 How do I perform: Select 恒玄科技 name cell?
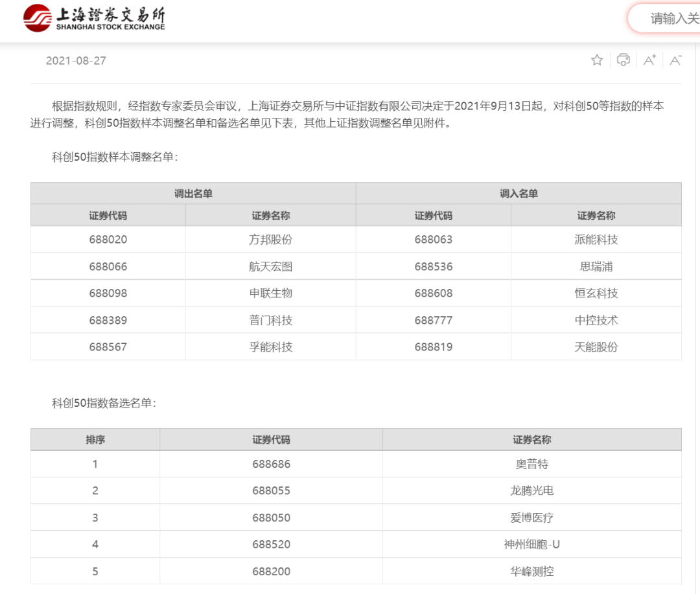[x=596, y=293]
